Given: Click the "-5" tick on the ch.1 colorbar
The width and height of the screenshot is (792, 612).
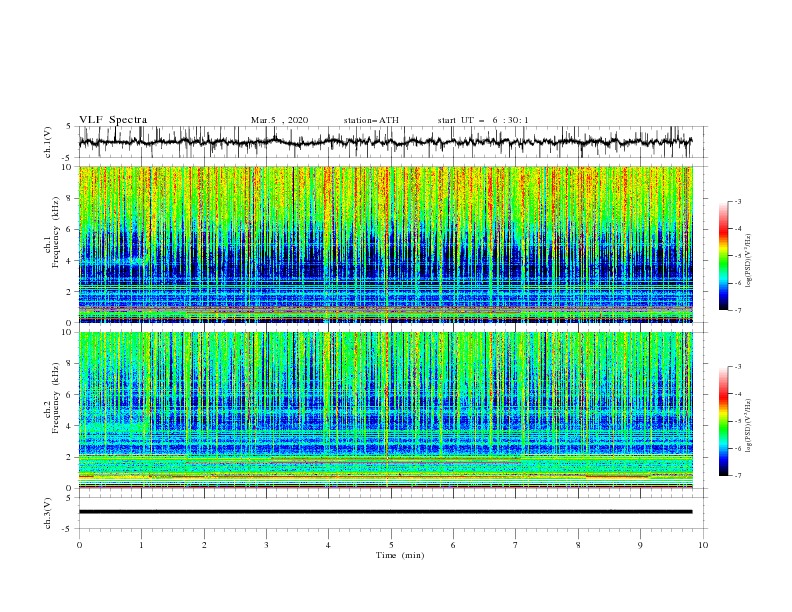Looking at the screenshot, I should pos(738,256).
